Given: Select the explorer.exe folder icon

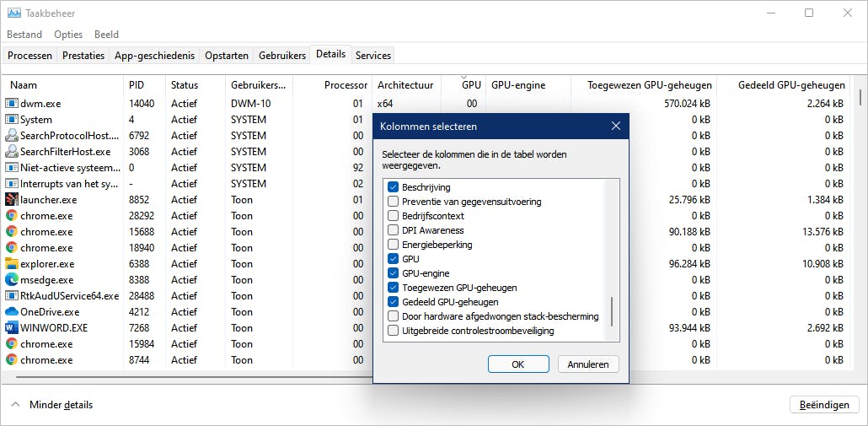Looking at the screenshot, I should pyautogui.click(x=12, y=264).
